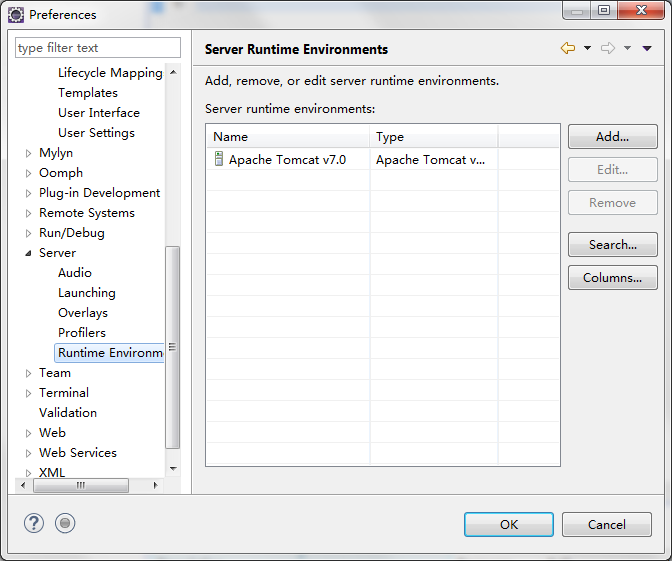672x561 pixels.
Task: Select the Audio server page
Action: [75, 273]
